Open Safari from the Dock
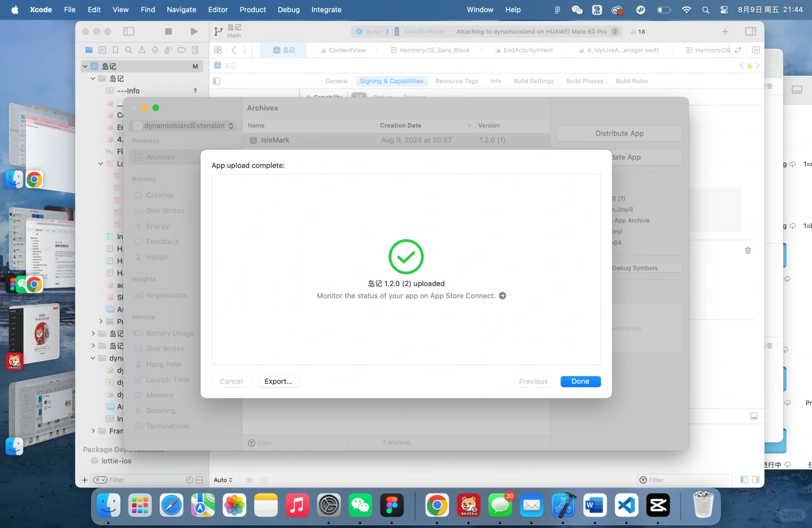The height and width of the screenshot is (528, 812). tap(172, 505)
